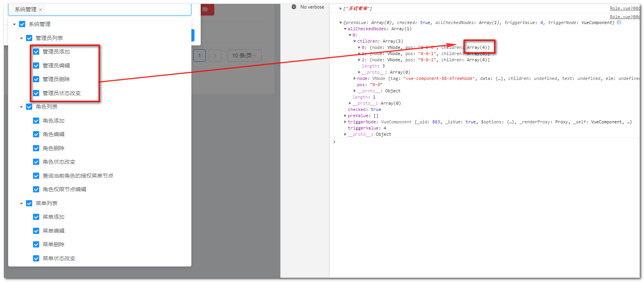Collapse children: Array(3) in console
The height and width of the screenshot is (282, 644).
coord(354,42)
